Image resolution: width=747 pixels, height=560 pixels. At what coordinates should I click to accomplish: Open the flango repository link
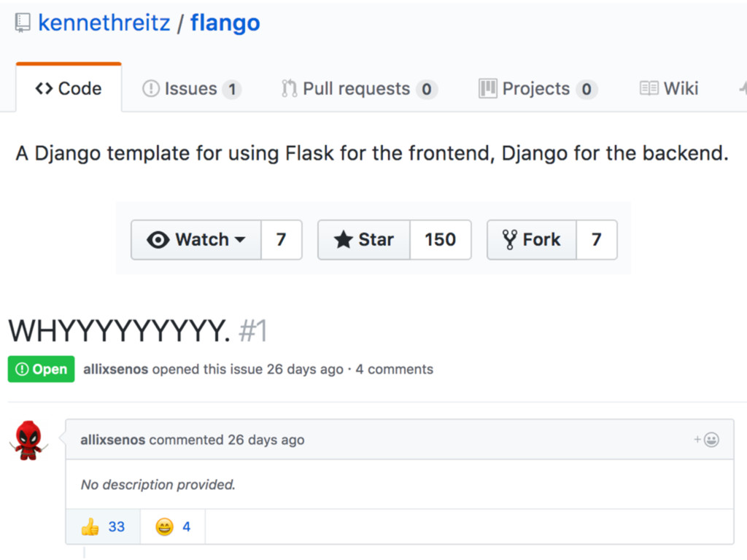(225, 23)
